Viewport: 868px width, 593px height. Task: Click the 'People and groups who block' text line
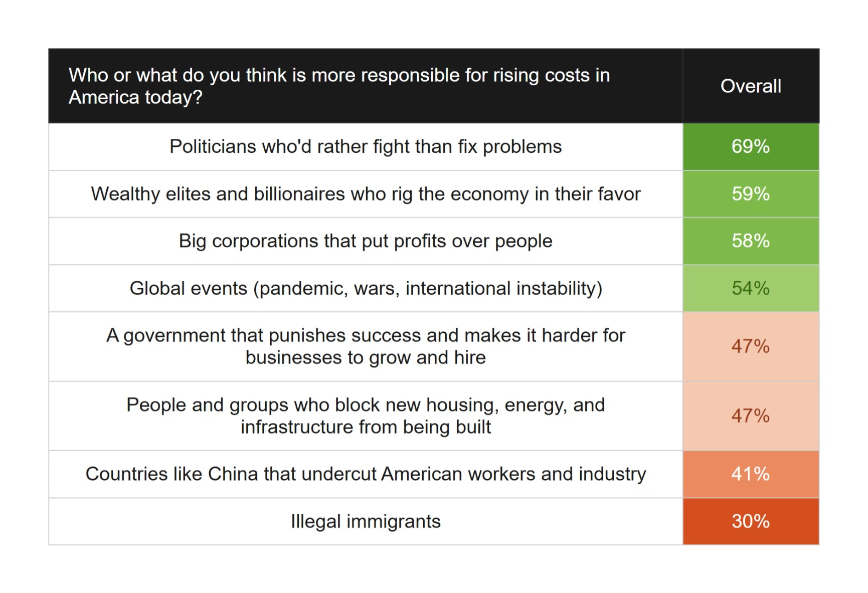(x=366, y=405)
